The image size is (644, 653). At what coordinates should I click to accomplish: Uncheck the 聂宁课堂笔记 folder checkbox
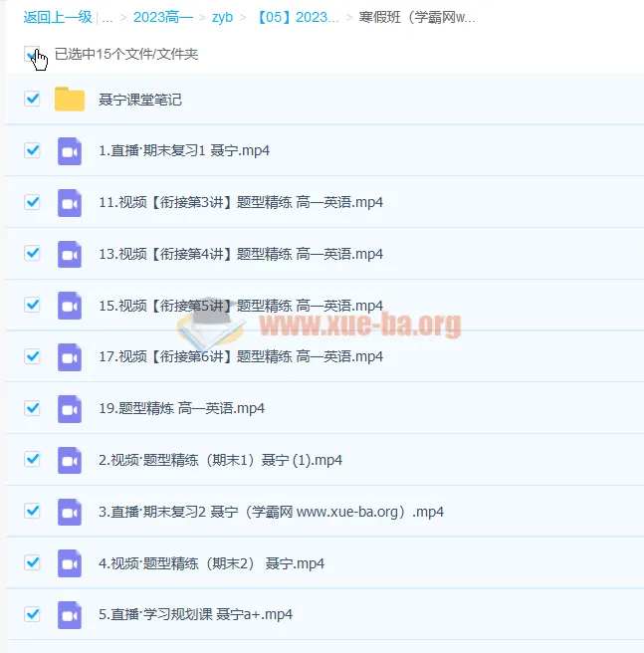click(32, 99)
